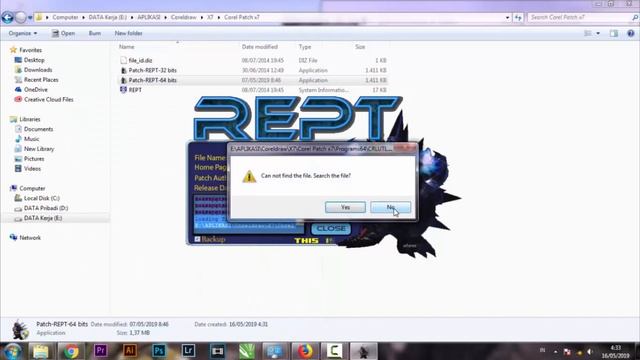
Task: Open DATA Pribadi (D:) drive
Action: 46,208
